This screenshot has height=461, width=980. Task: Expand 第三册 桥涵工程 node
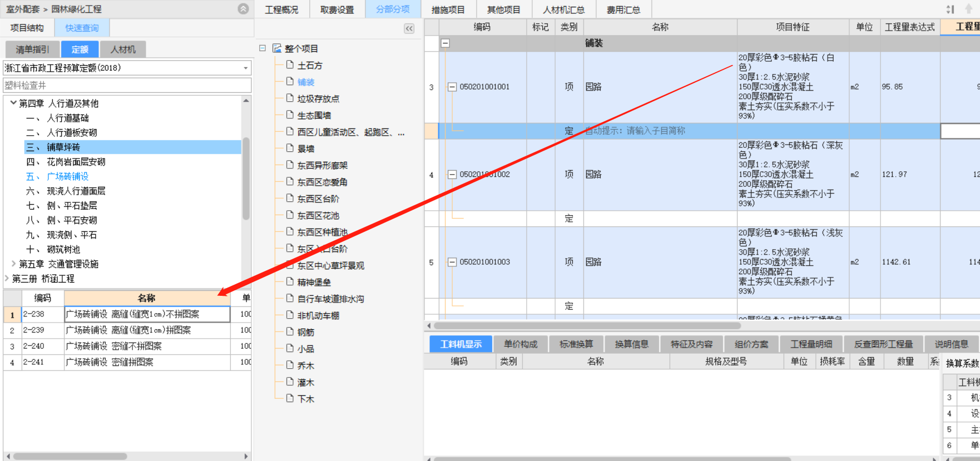[x=7, y=278]
